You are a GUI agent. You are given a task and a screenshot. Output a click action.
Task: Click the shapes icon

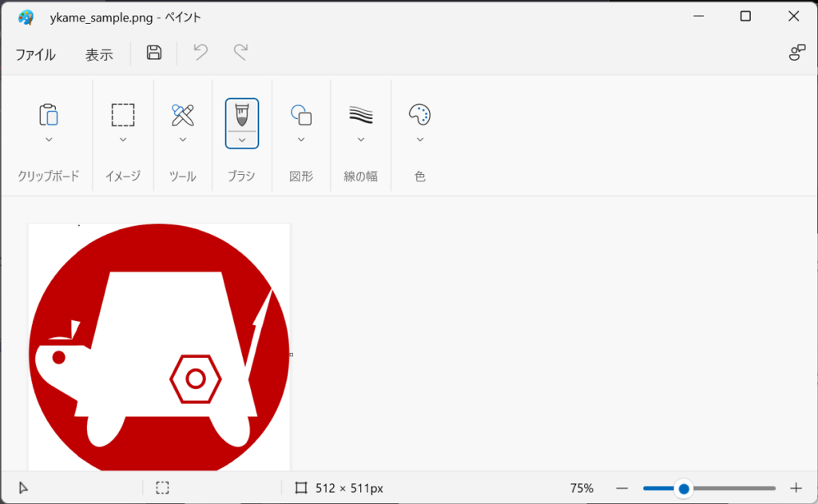[301, 115]
